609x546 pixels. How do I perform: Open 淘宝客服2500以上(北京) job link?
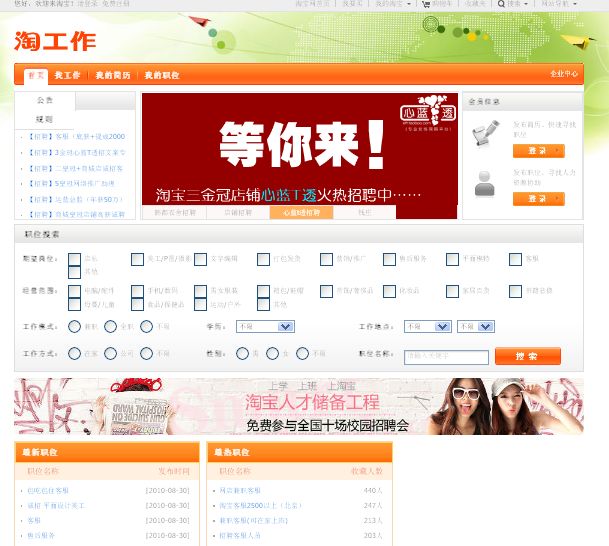point(260,506)
